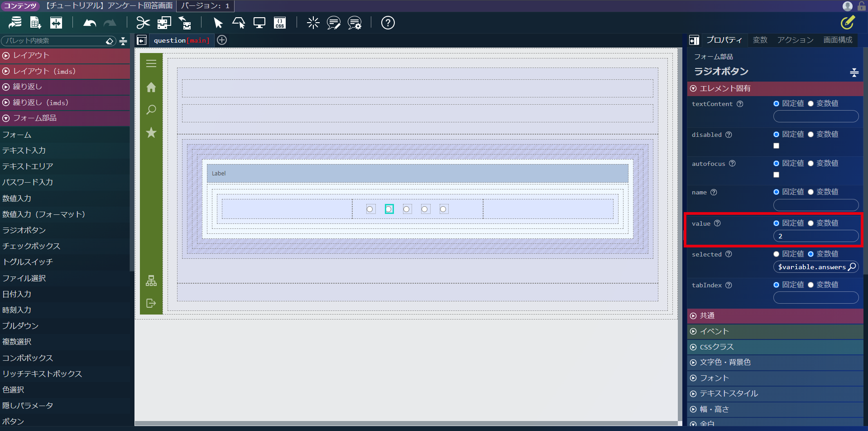The image size is (868, 431).
Task: Click the hamburger menu in green sidebar
Action: [151, 63]
